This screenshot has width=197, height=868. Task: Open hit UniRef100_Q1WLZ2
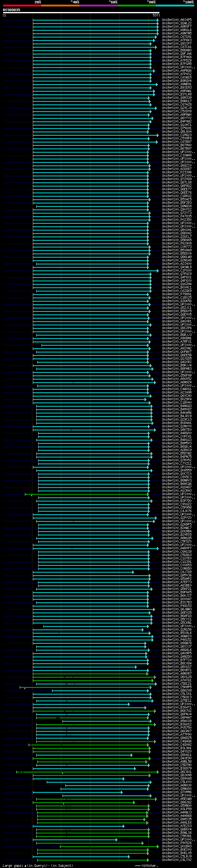pos(177,23)
